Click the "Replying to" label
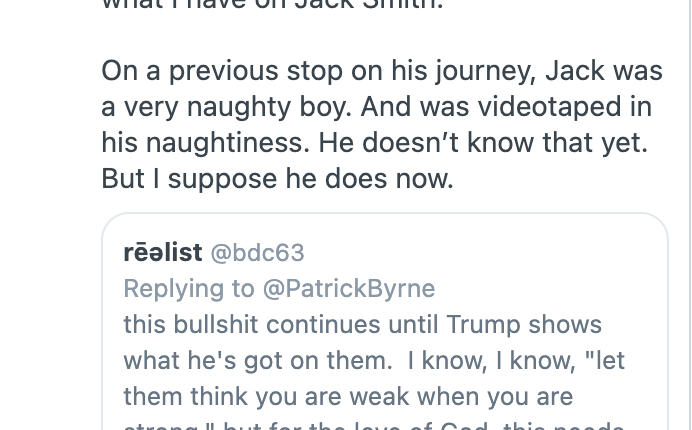Screen dimensions: 692x430 (x=189, y=289)
